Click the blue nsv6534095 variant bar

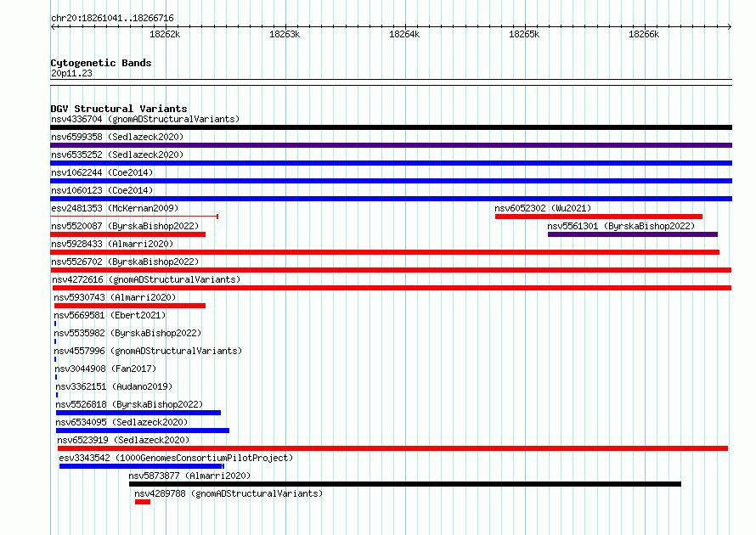(143, 431)
